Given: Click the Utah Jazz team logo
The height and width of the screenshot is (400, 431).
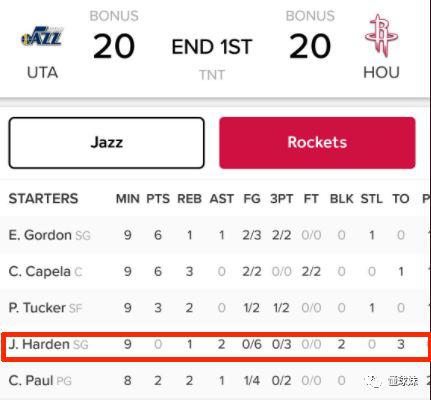Looking at the screenshot, I should [x=42, y=36].
